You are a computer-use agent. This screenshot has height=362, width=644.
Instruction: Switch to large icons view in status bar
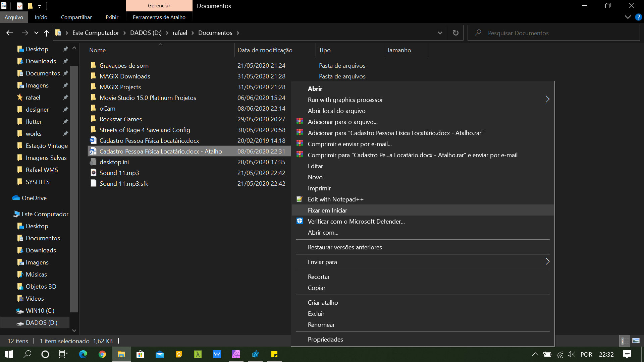point(636,341)
